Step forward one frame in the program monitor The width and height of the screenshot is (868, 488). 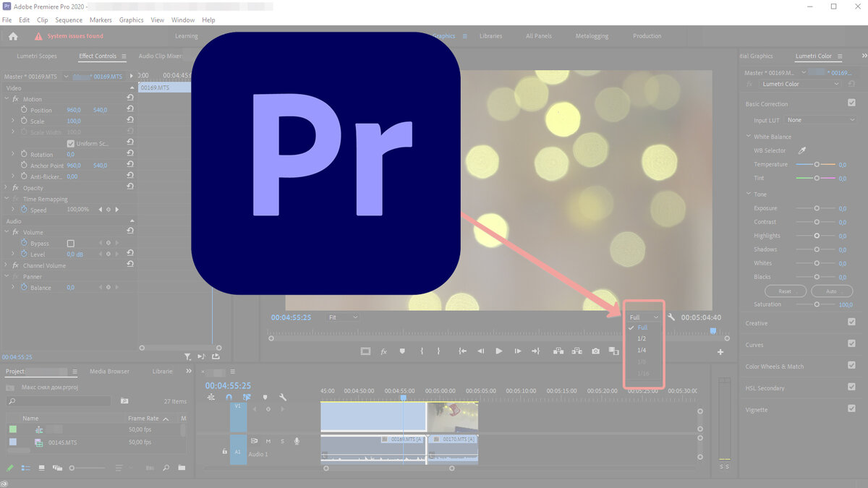517,351
